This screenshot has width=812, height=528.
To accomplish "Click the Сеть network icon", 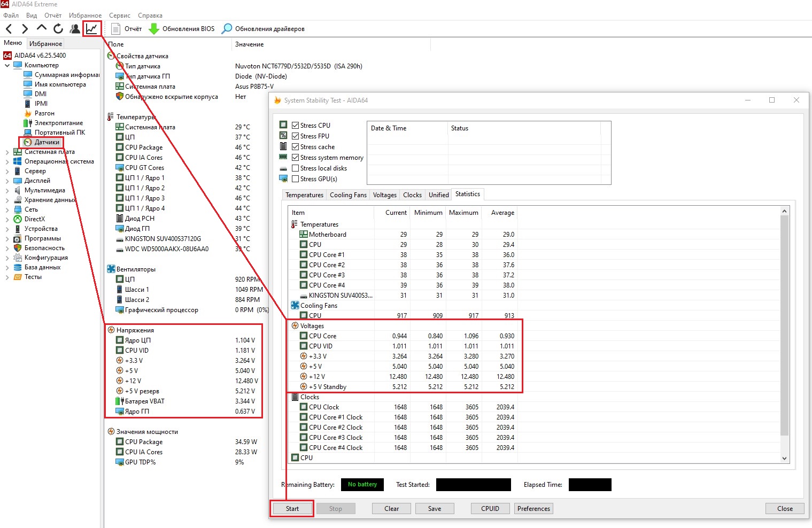I will pyautogui.click(x=18, y=209).
